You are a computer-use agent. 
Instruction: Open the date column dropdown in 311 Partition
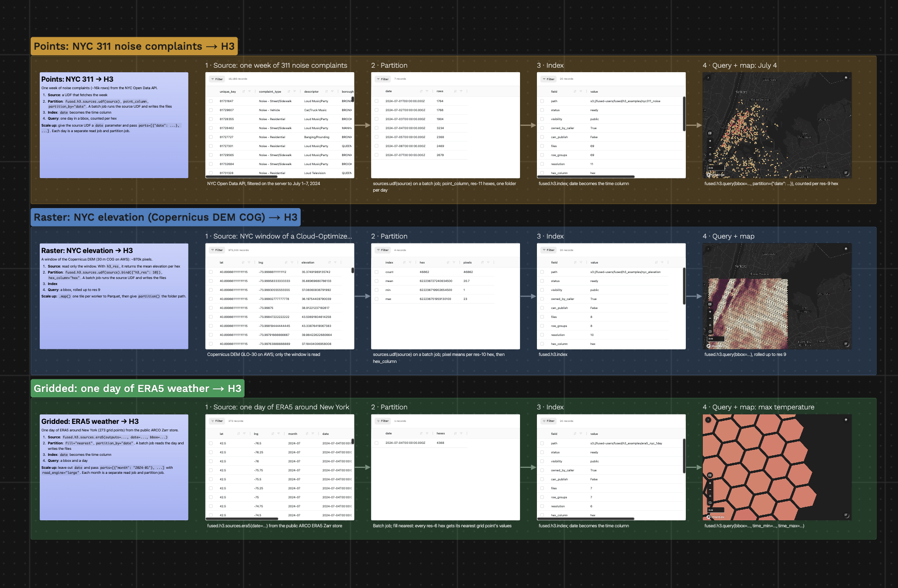427,91
